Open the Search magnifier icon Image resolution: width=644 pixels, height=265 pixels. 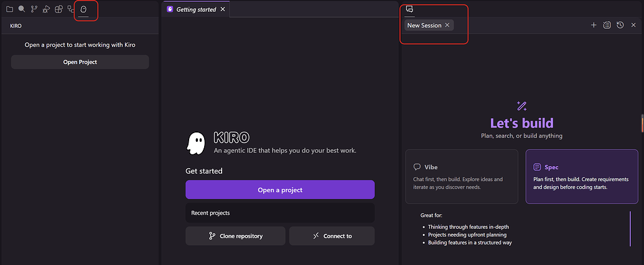(22, 9)
